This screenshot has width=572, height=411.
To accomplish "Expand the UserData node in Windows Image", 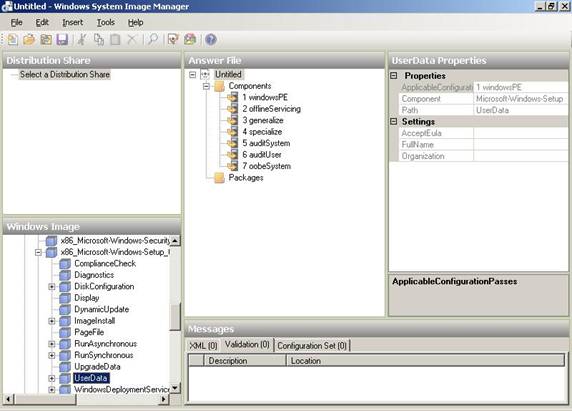I will [x=52, y=378].
